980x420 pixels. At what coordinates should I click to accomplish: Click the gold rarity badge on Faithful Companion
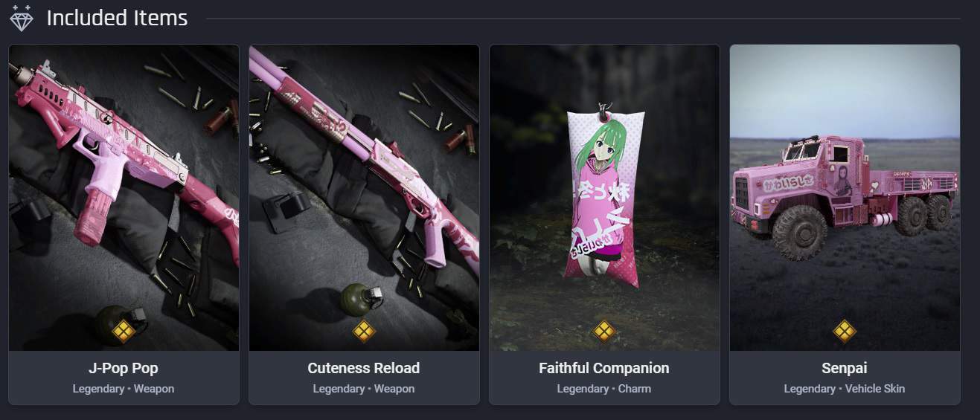604,330
